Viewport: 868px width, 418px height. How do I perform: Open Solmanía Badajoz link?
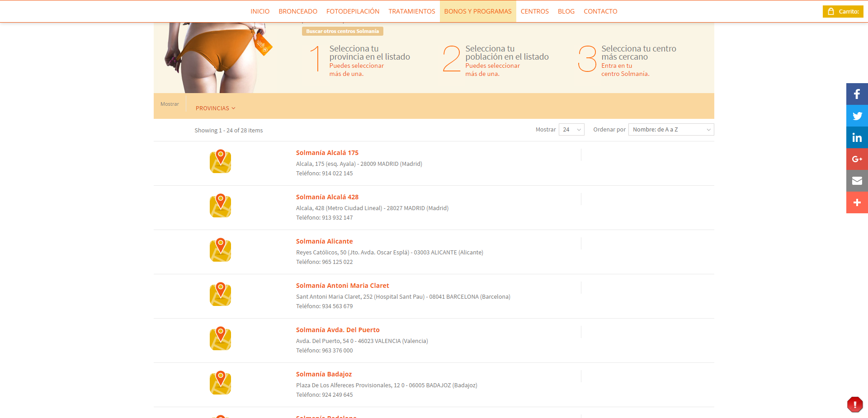[324, 374]
